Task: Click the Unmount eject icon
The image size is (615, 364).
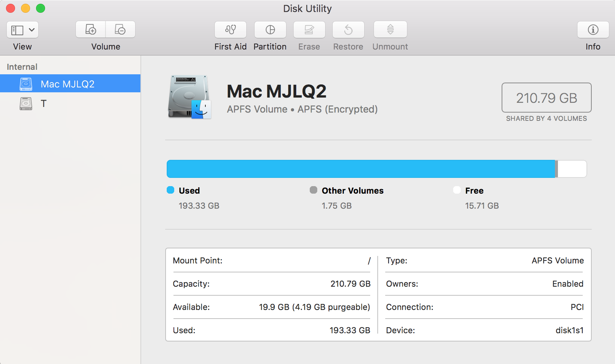Action: [x=390, y=30]
